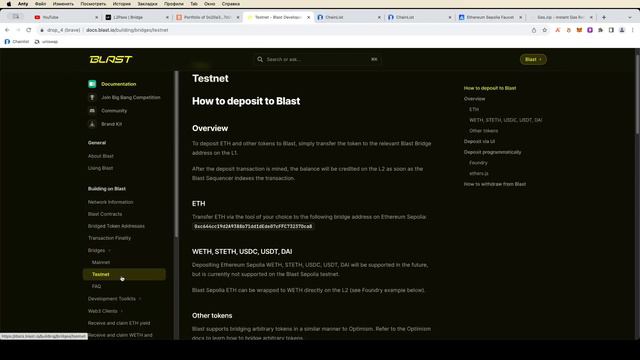The height and width of the screenshot is (360, 640).
Task: Open About Blast page
Action: 101,156
